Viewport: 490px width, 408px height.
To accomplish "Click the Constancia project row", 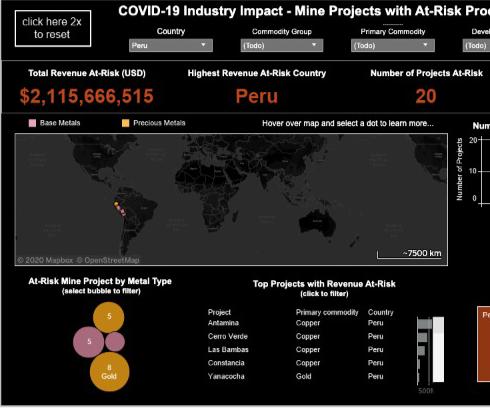I will click(x=296, y=363).
